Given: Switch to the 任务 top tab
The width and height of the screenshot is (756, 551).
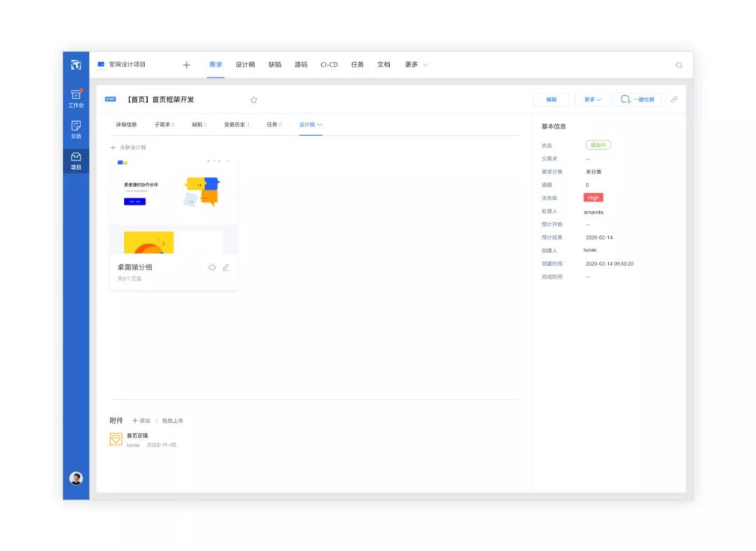Looking at the screenshot, I should 357,64.
